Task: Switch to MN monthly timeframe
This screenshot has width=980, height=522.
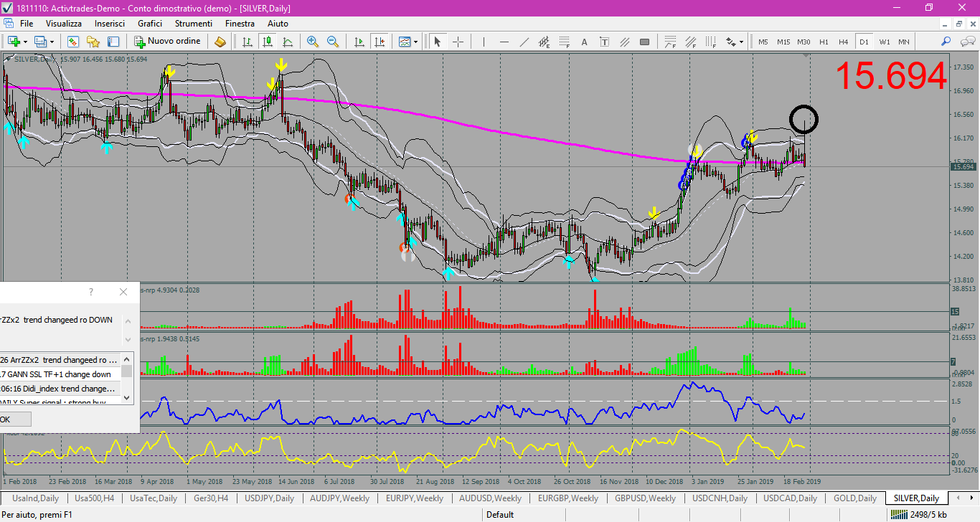Action: pyautogui.click(x=904, y=42)
